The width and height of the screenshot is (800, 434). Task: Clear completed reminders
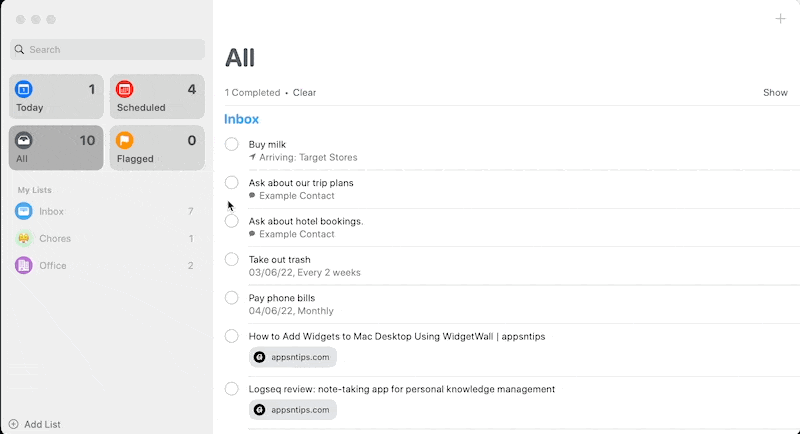pyautogui.click(x=304, y=93)
